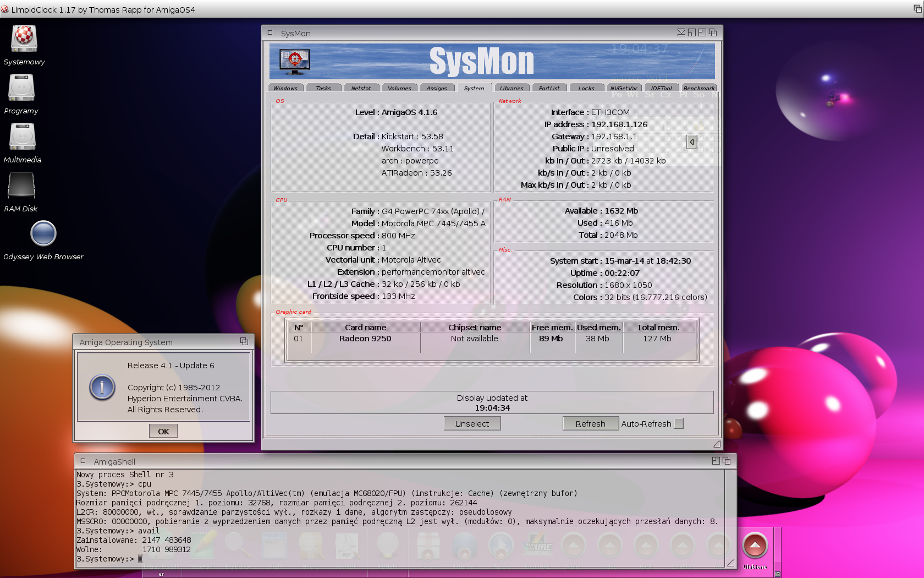924x578 pixels.
Task: Click the Uptime 00:22:07 value
Action: [622, 273]
